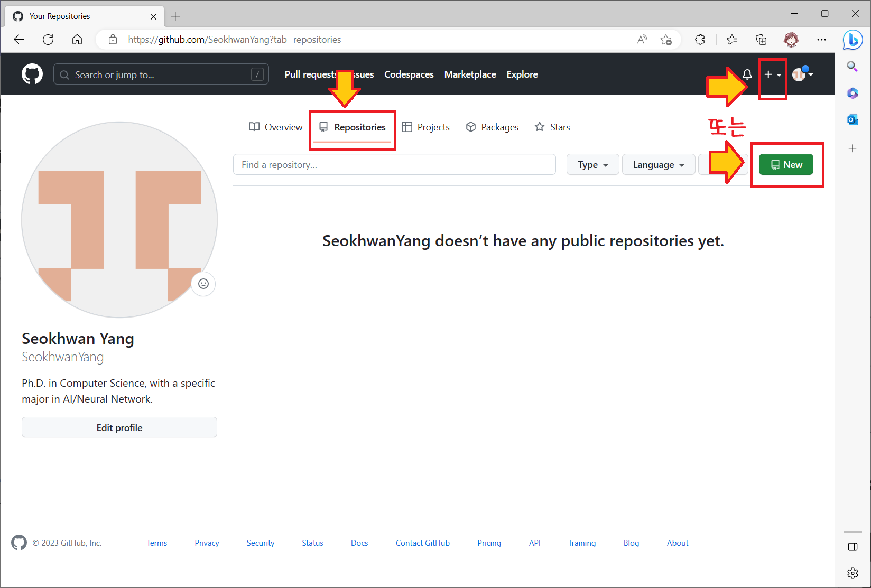
Task: Open the Packages tab
Action: point(492,127)
